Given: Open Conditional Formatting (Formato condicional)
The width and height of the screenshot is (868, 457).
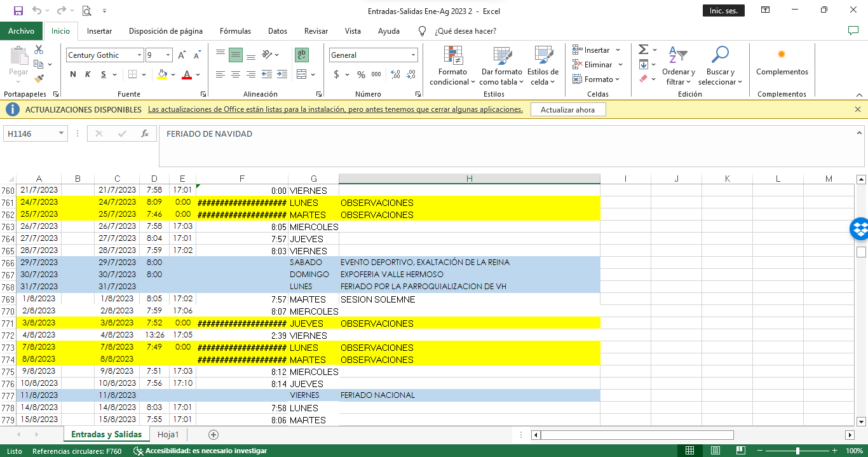Looking at the screenshot, I should 452,66.
